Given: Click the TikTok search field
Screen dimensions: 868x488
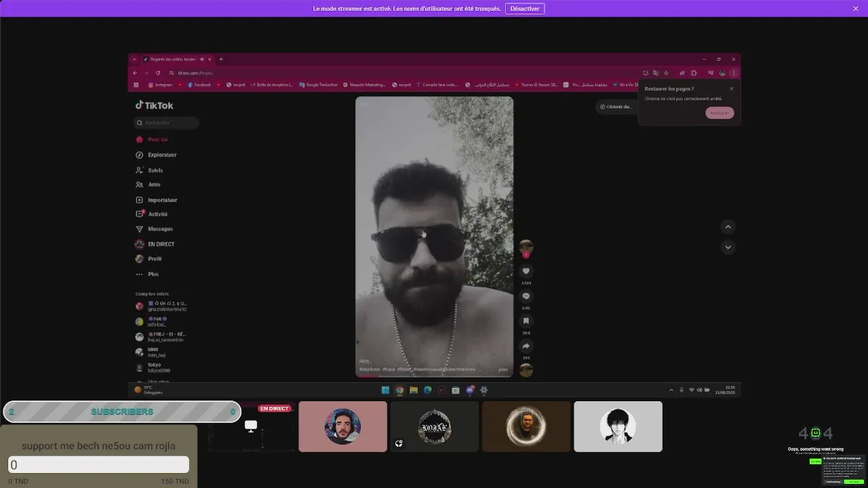Looking at the screenshot, I should point(166,123).
